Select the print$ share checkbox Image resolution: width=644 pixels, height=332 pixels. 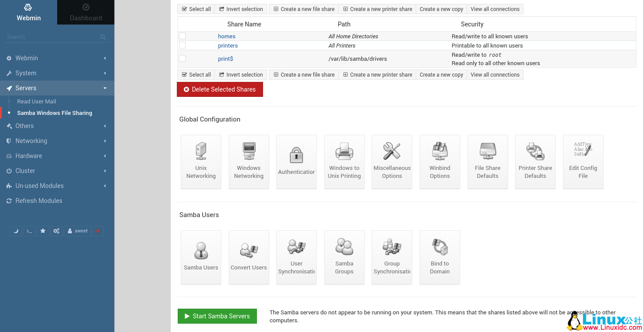182,59
